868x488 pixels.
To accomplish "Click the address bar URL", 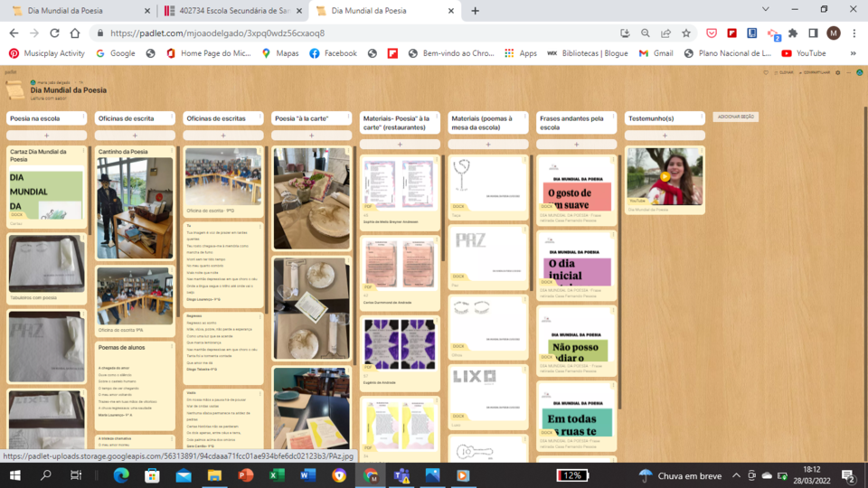I will pos(217,33).
